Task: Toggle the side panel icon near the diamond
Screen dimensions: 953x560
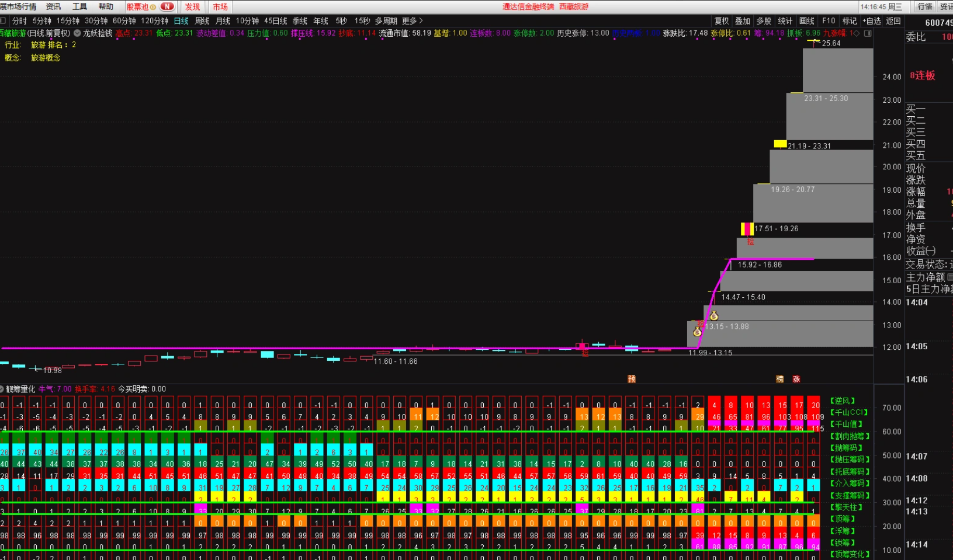Action: [x=868, y=33]
